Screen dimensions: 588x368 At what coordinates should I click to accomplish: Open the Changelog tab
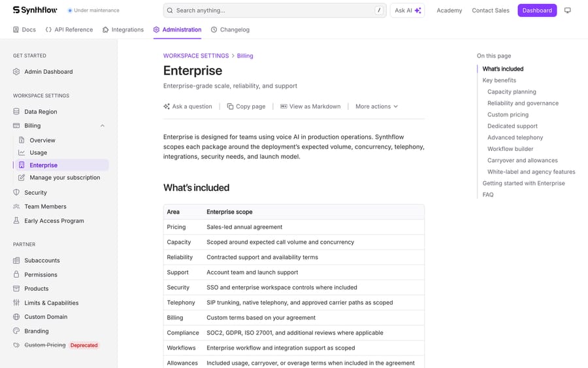point(230,29)
